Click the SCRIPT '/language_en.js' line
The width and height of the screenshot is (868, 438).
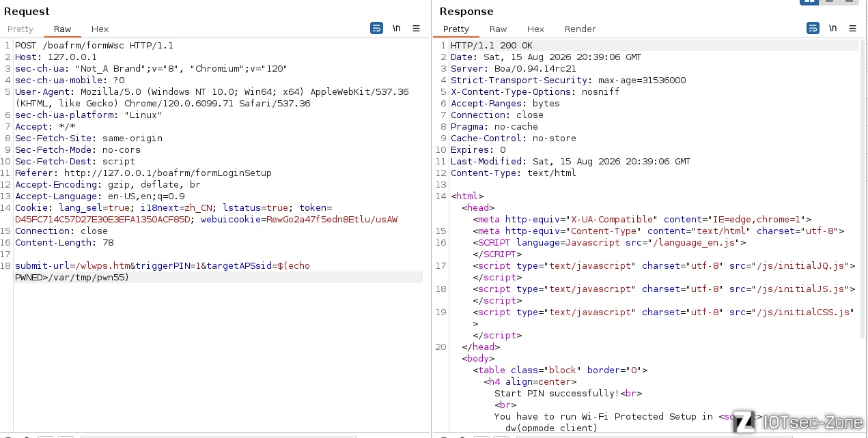609,243
